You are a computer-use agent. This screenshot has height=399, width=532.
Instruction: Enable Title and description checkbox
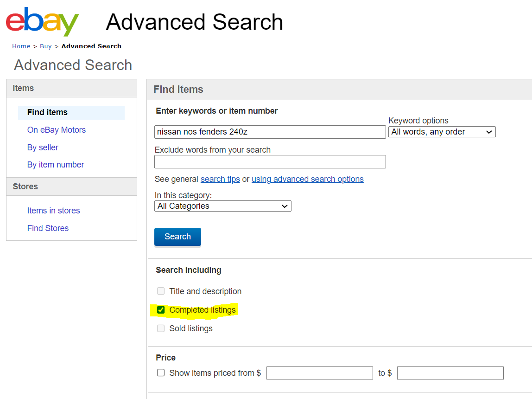[x=161, y=291]
